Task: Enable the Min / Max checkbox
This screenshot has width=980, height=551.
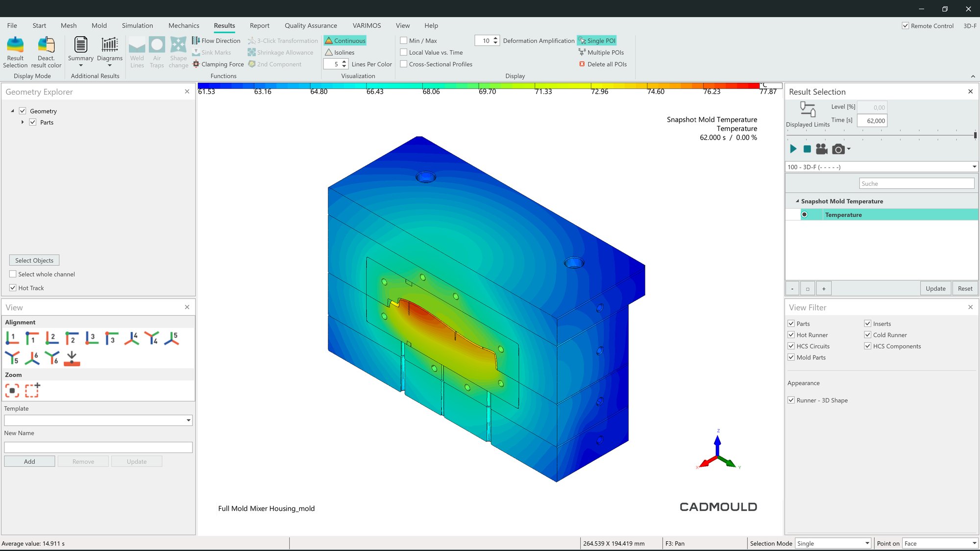Action: (x=404, y=41)
